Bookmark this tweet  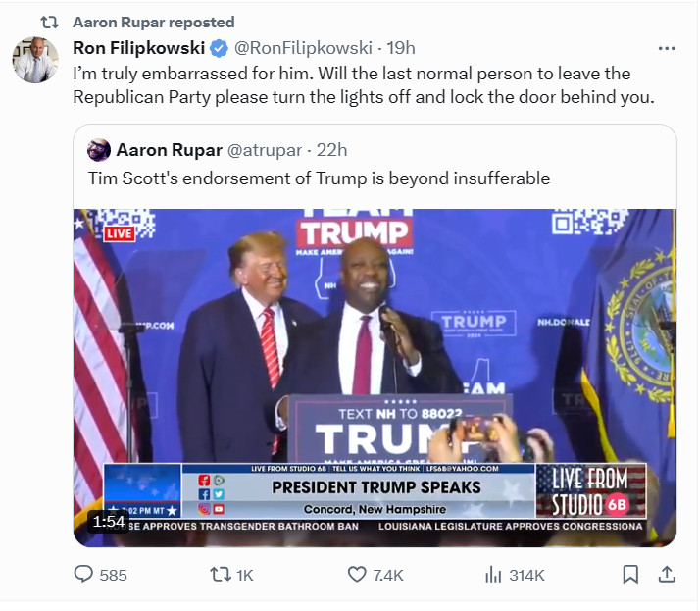point(630,575)
